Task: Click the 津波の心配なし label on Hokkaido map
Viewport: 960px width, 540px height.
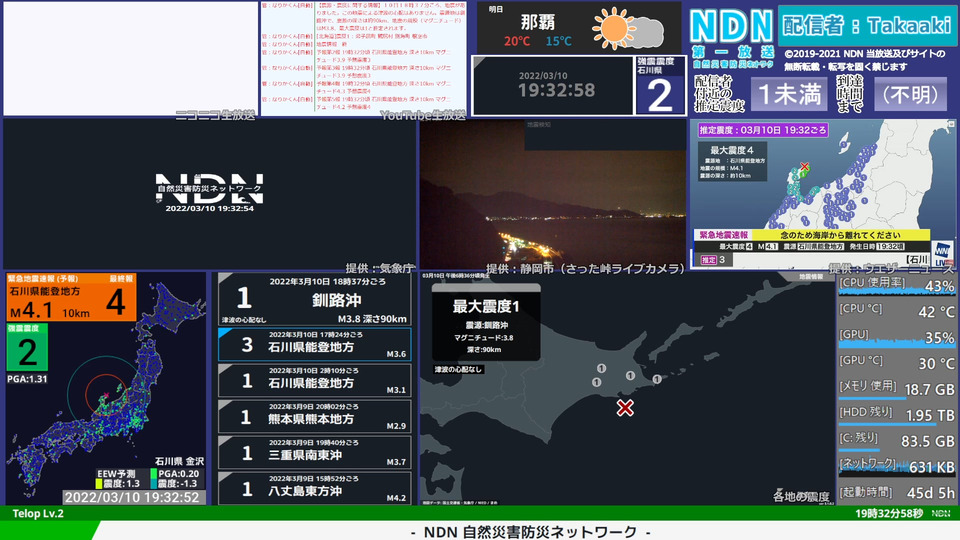Action: pos(458,369)
